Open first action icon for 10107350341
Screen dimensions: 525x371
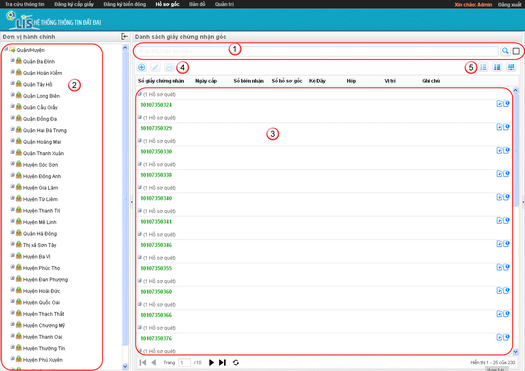(499, 220)
